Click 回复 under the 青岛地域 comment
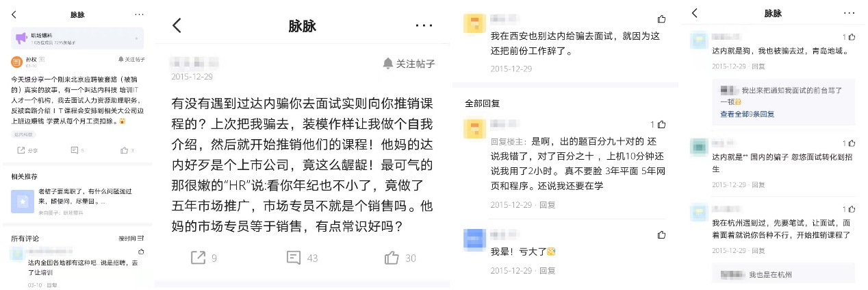The width and height of the screenshot is (868, 290). 758,67
